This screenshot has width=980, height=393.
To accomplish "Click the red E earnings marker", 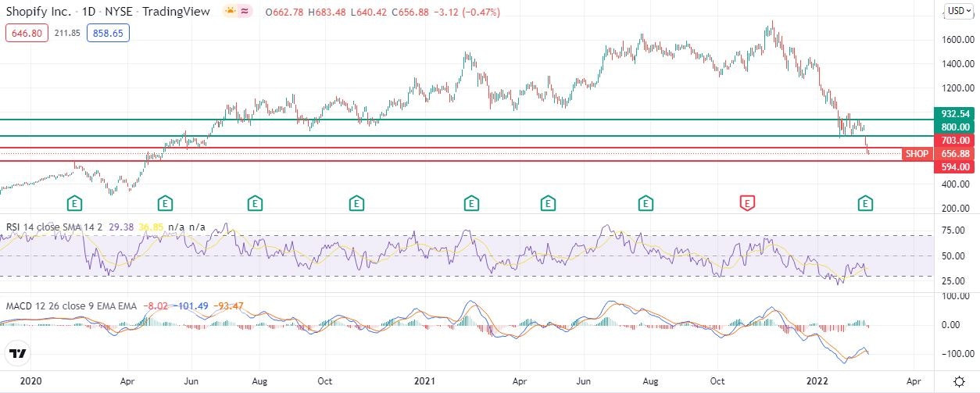I will (747, 203).
